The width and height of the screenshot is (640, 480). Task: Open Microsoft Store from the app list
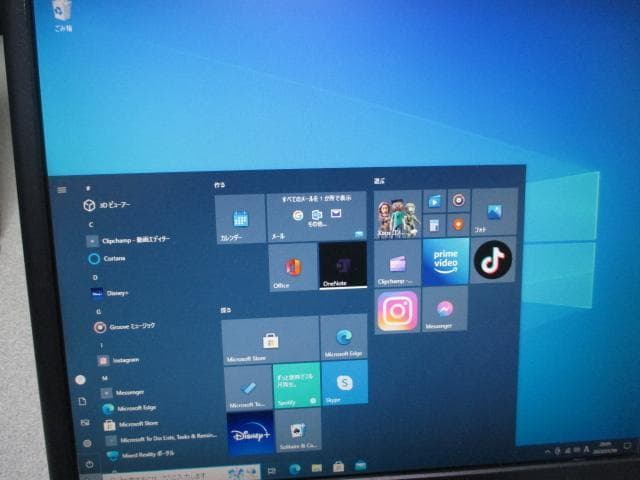coord(131,424)
